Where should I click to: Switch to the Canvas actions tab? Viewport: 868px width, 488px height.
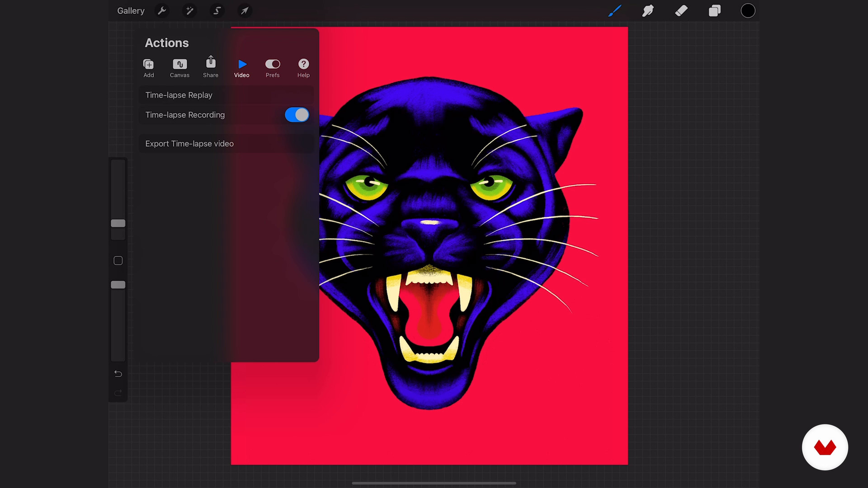(x=179, y=68)
